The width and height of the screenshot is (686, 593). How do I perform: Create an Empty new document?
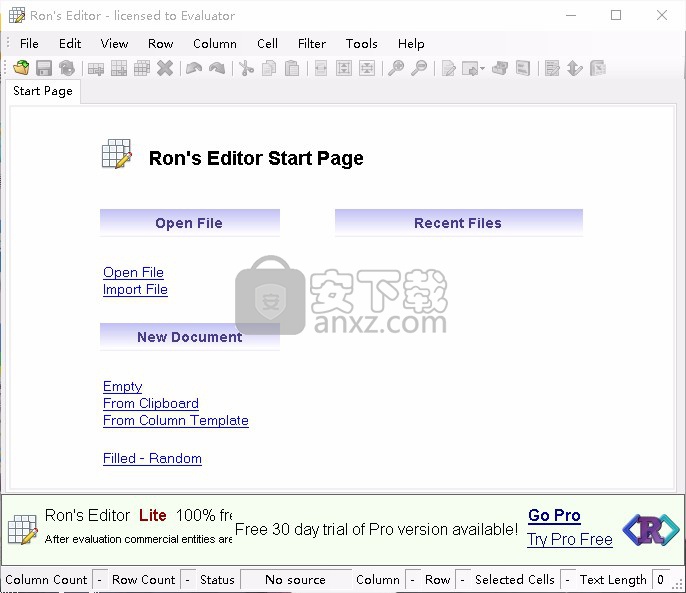point(122,386)
